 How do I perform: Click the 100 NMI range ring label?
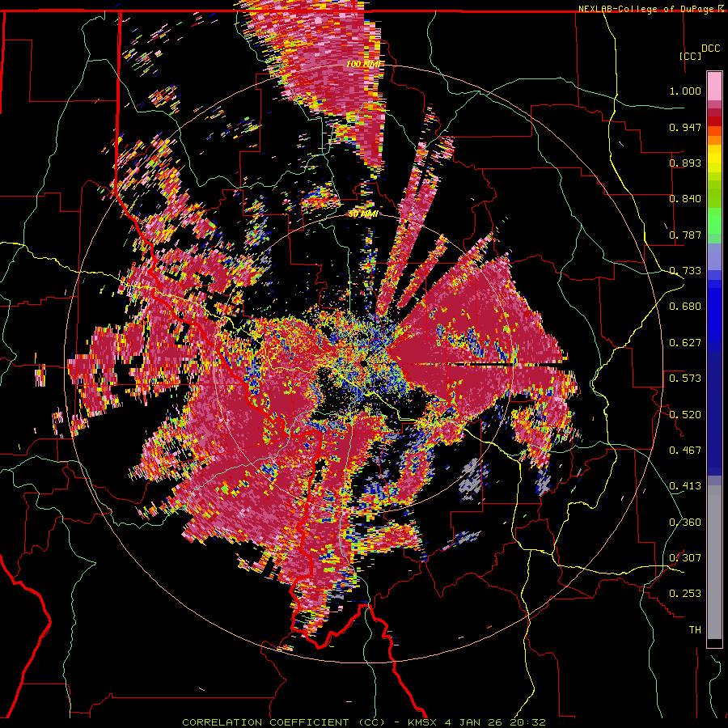[363, 64]
